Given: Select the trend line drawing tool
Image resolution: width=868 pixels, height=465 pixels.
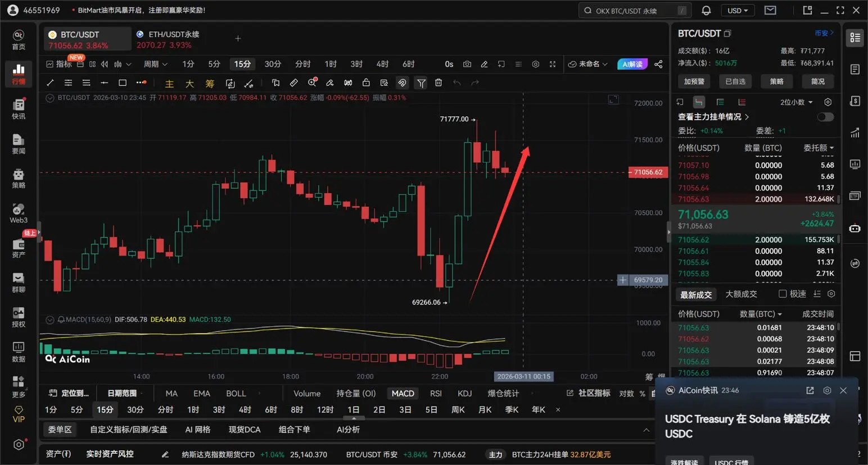Looking at the screenshot, I should point(50,83).
